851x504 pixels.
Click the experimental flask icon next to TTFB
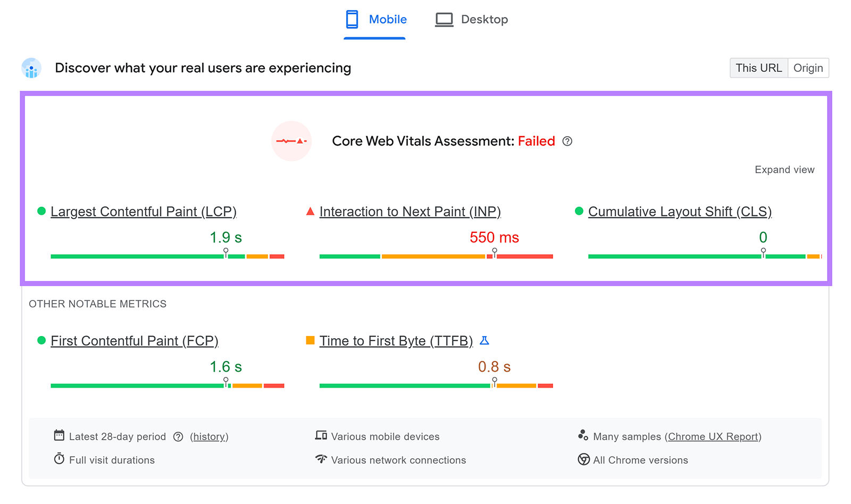click(x=485, y=340)
